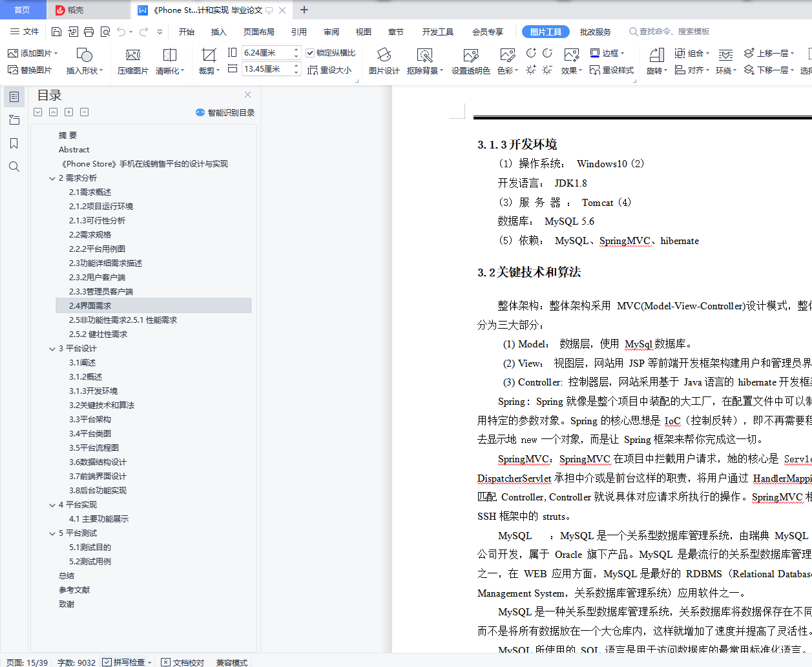
Task: Toggle Lock Aspect Ratio (锁定纵横比) checkbox
Action: coord(310,53)
